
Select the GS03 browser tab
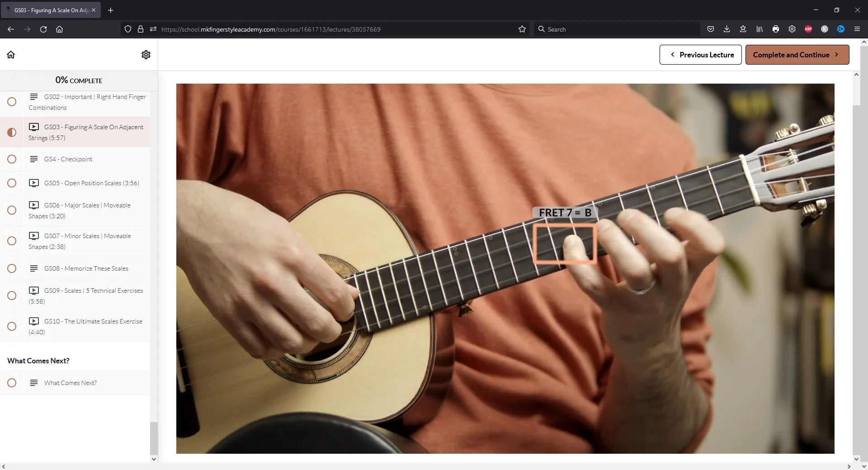pyautogui.click(x=50, y=10)
